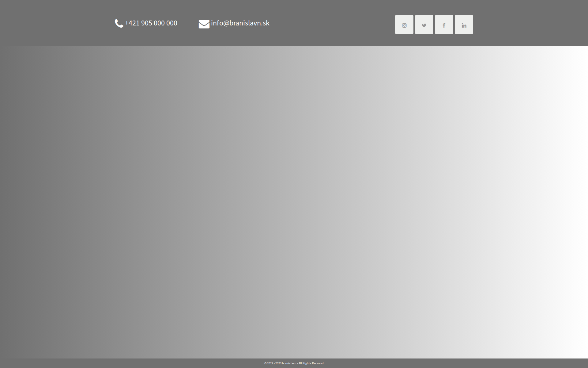The height and width of the screenshot is (368, 588).
Task: Open the Instagram social icon
Action: coord(404,25)
